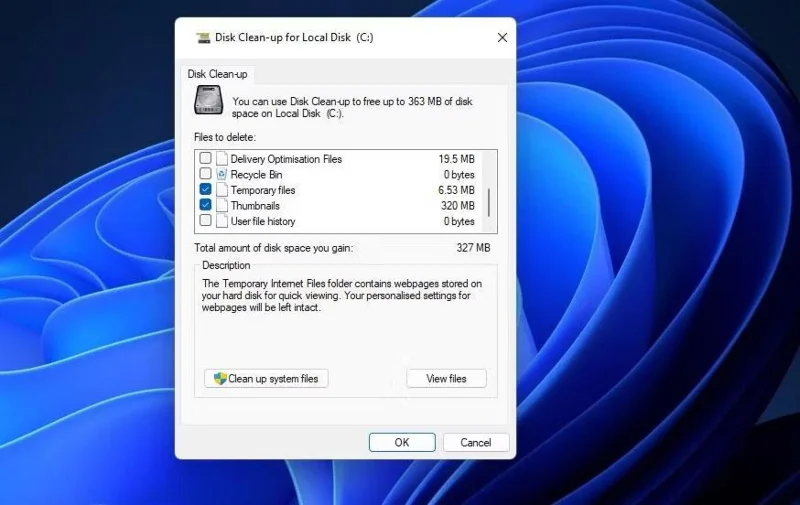Click the Recycle Bin icon in list
Viewport: 800px width, 505px height.
pyautogui.click(x=221, y=174)
